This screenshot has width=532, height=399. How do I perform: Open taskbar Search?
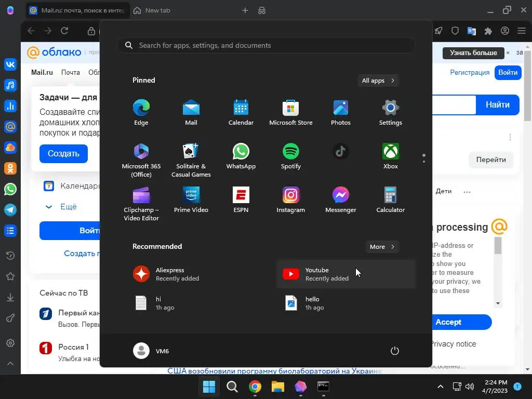tap(232, 387)
